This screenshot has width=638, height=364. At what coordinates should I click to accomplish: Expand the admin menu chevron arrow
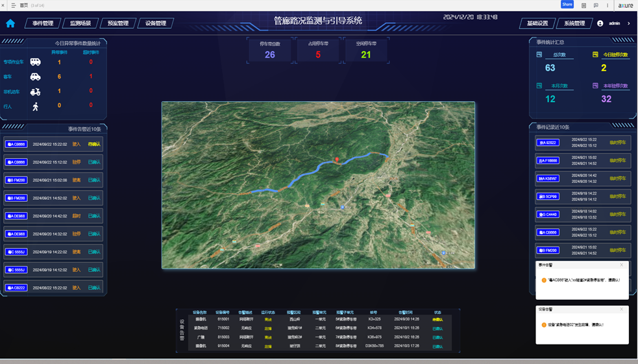(x=628, y=23)
